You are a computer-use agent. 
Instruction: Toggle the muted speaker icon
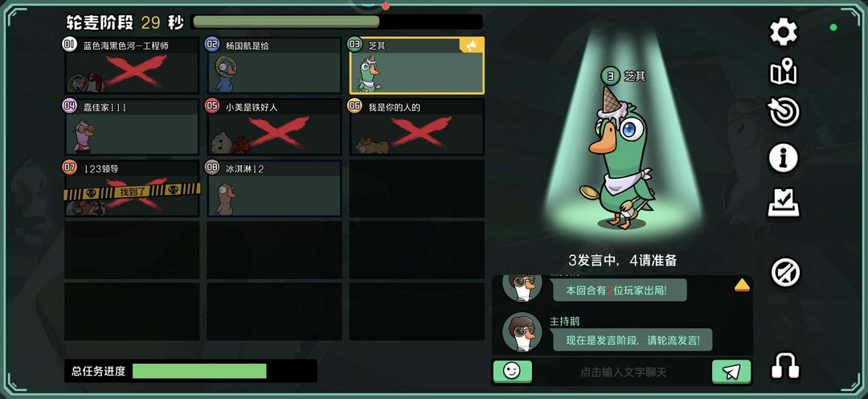[x=785, y=273]
